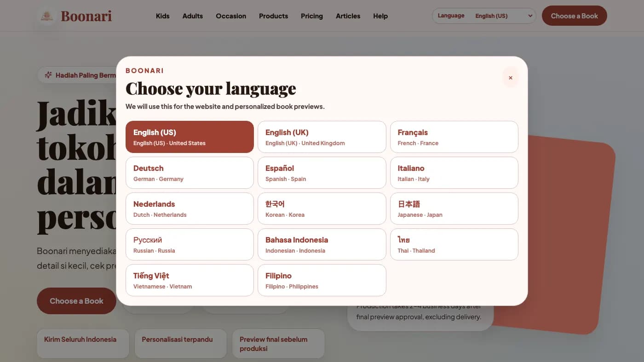Pick Tiếng Việt language
Viewport: 644px width, 362px height.
(x=190, y=280)
